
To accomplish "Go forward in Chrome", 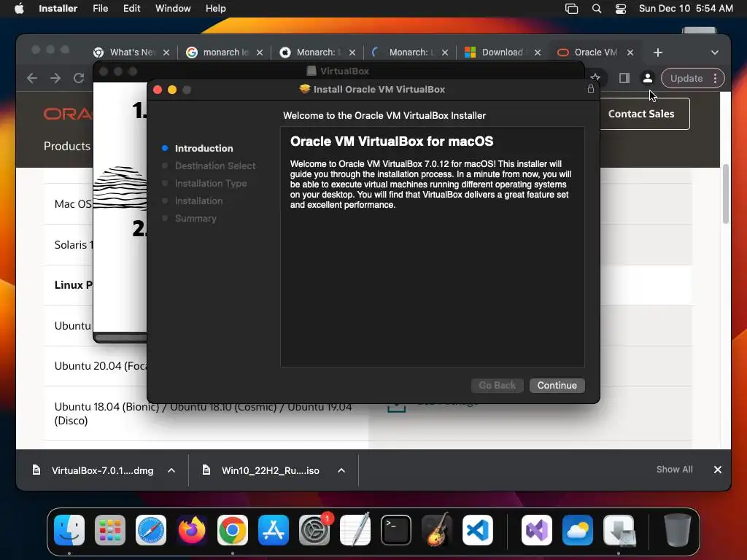I will coord(55,78).
